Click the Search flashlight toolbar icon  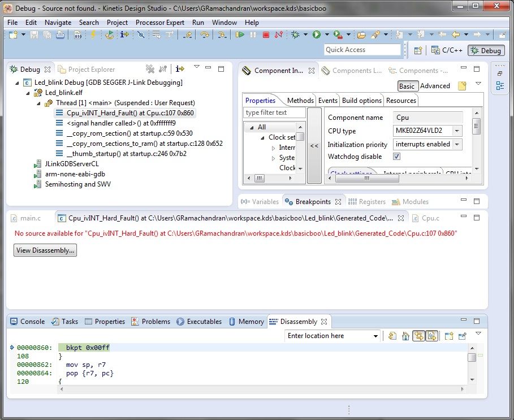375,34
